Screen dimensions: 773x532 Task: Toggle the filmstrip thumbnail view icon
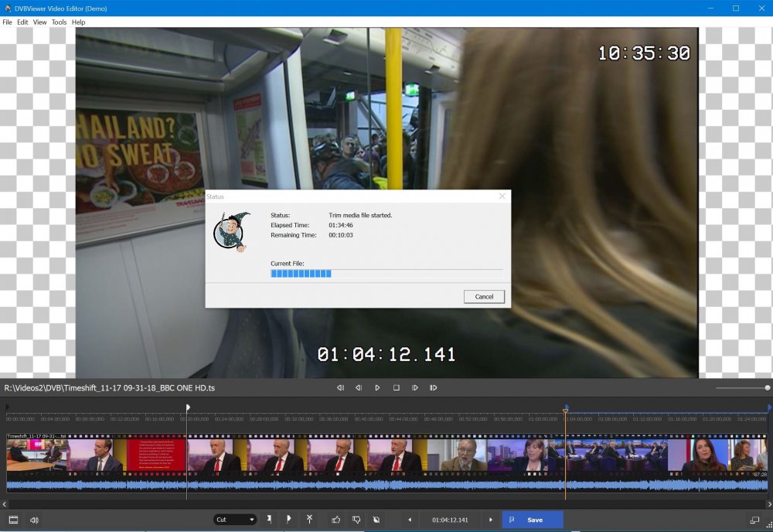tap(13, 520)
